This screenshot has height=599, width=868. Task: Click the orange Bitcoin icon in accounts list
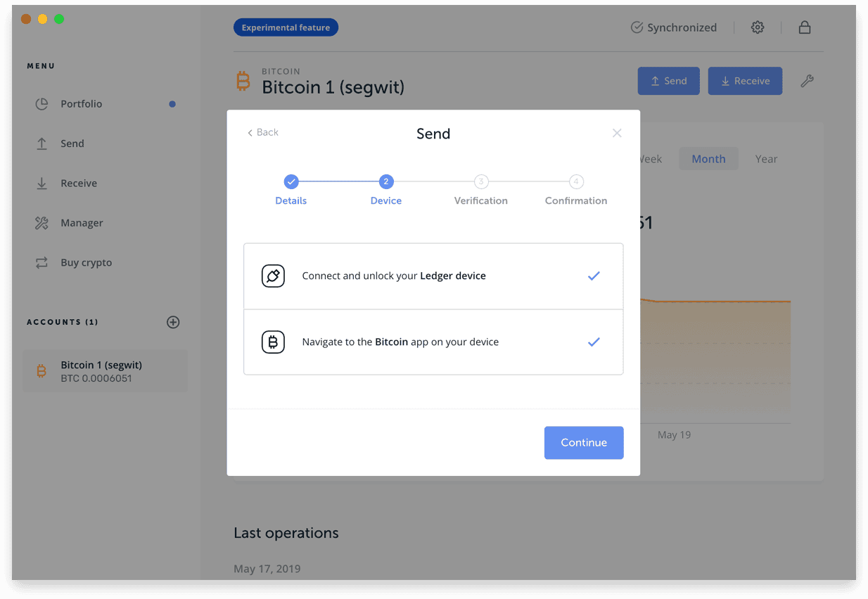[42, 371]
